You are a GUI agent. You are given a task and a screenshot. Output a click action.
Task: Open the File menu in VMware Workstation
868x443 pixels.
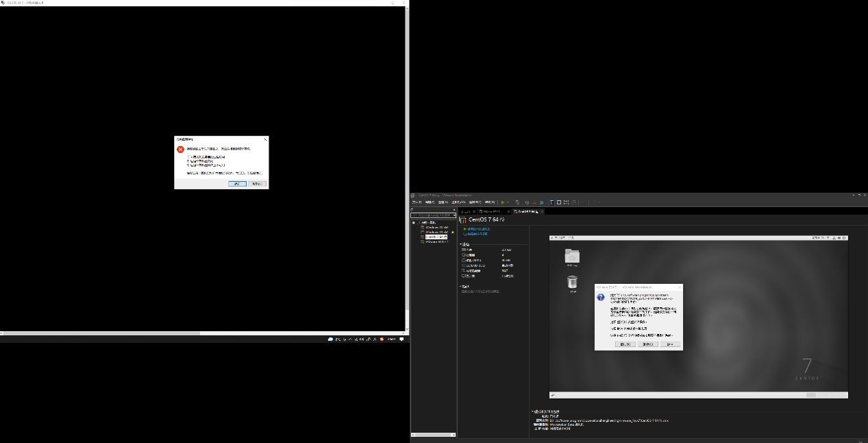417,202
